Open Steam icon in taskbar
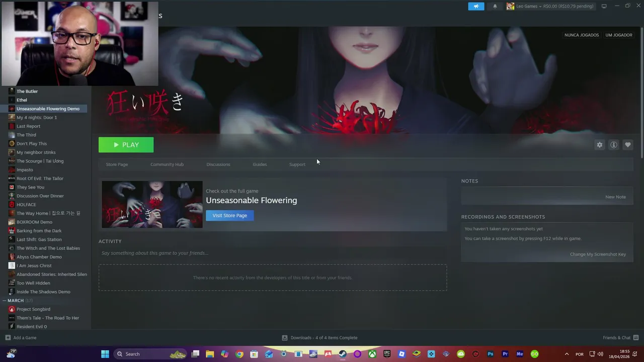This screenshot has height=362, width=644. [343, 354]
